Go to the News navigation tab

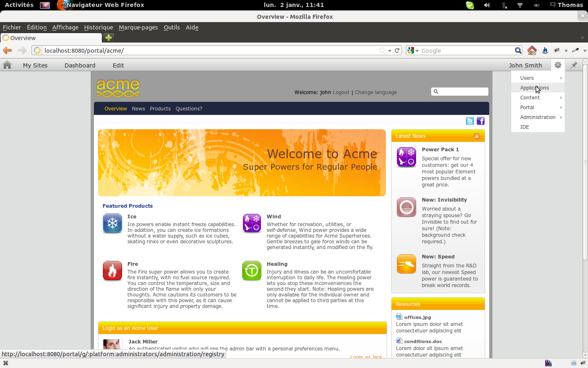(138, 109)
